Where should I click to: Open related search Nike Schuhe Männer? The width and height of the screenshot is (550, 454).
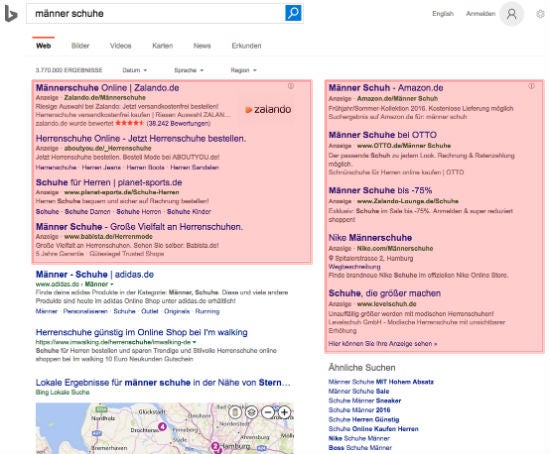(x=359, y=439)
